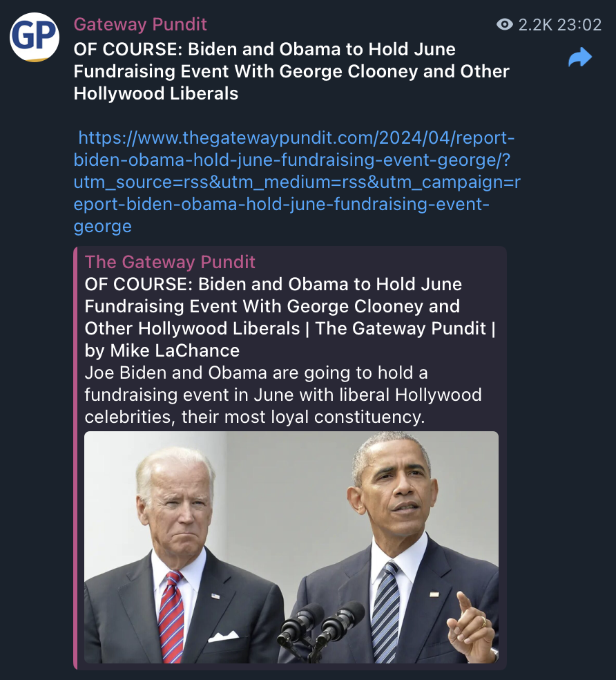Open the GP channel avatar
The width and height of the screenshot is (616, 680).
tap(35, 37)
